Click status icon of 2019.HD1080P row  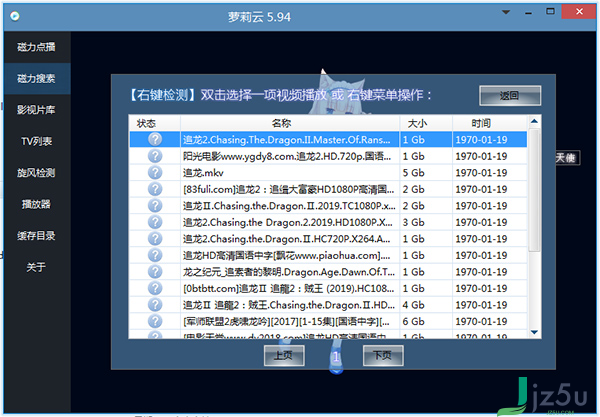[155, 222]
